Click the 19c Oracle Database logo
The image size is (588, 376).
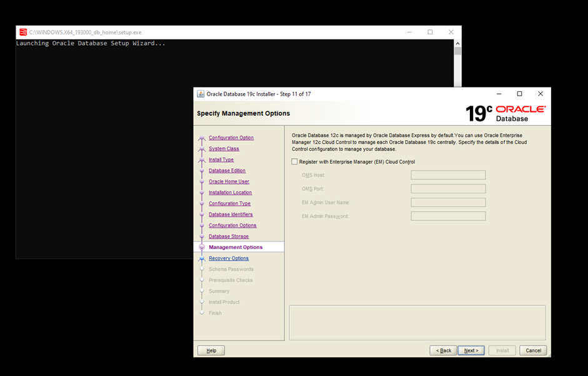pos(505,113)
